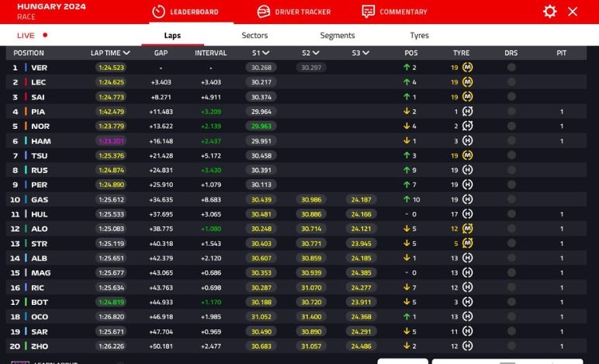Click Zhou's DRS indicator dot

(x=511, y=346)
